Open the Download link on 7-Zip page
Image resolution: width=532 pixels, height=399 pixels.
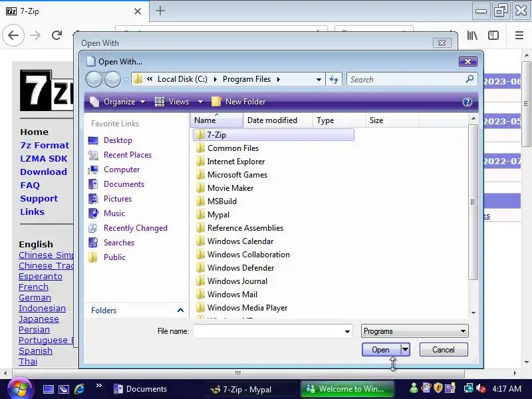(43, 172)
